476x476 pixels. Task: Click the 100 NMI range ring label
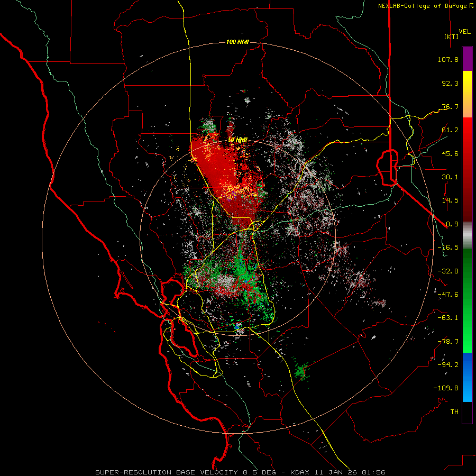(x=237, y=42)
